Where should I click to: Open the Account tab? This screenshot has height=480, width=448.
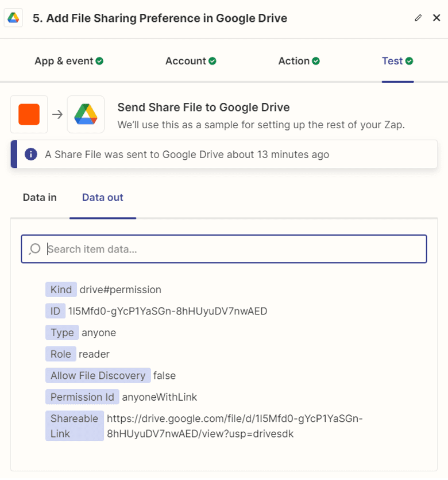tap(185, 60)
